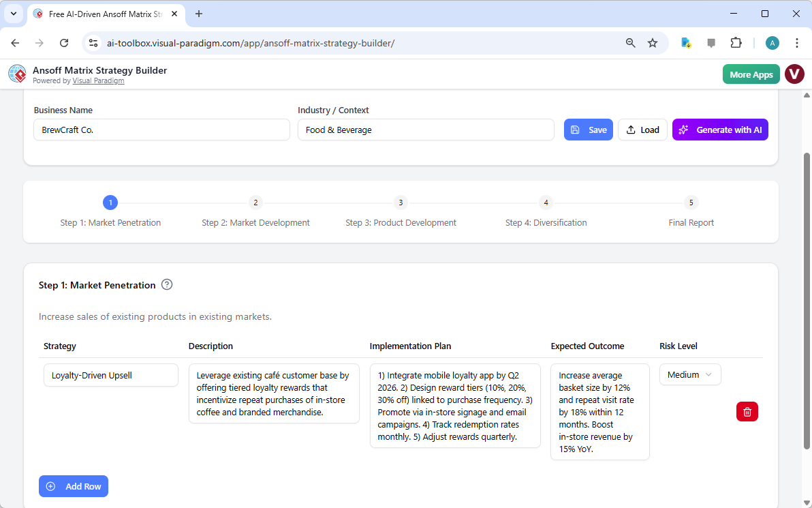Click inside the Business Name field

(x=161, y=129)
